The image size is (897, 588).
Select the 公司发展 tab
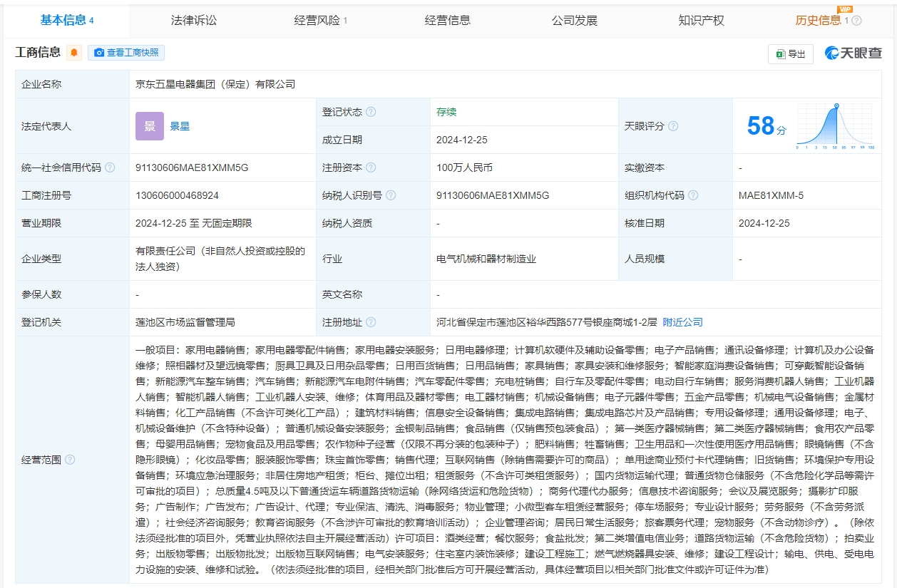click(575, 20)
